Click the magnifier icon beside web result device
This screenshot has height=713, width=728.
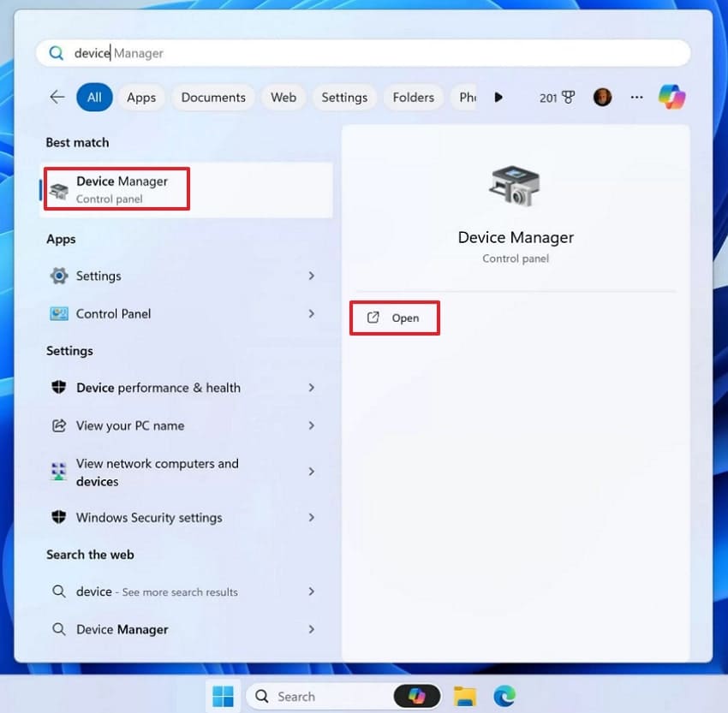pos(59,591)
